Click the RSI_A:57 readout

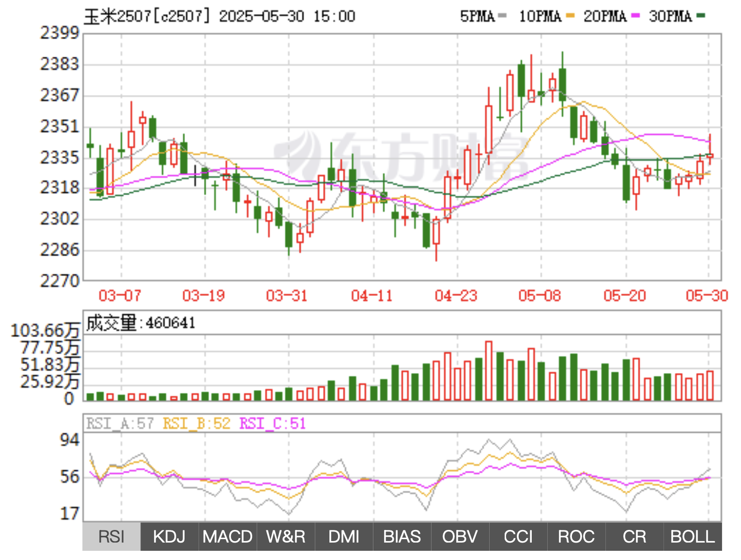120,424
